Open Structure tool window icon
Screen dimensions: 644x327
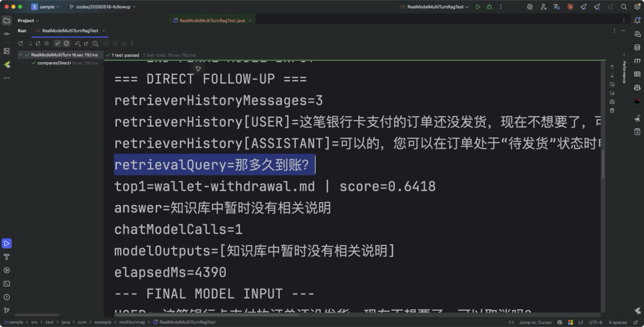pyautogui.click(x=6, y=51)
